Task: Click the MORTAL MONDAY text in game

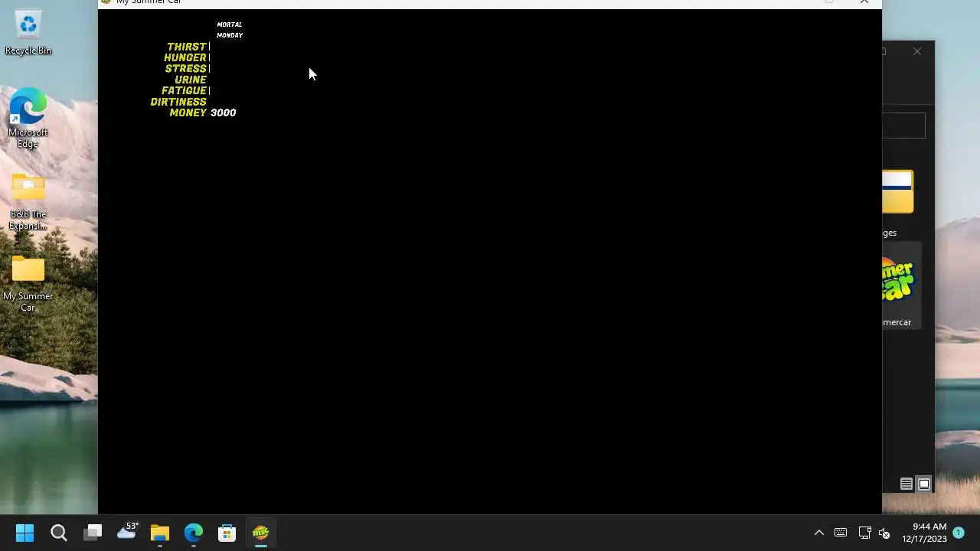Action: pyautogui.click(x=230, y=30)
